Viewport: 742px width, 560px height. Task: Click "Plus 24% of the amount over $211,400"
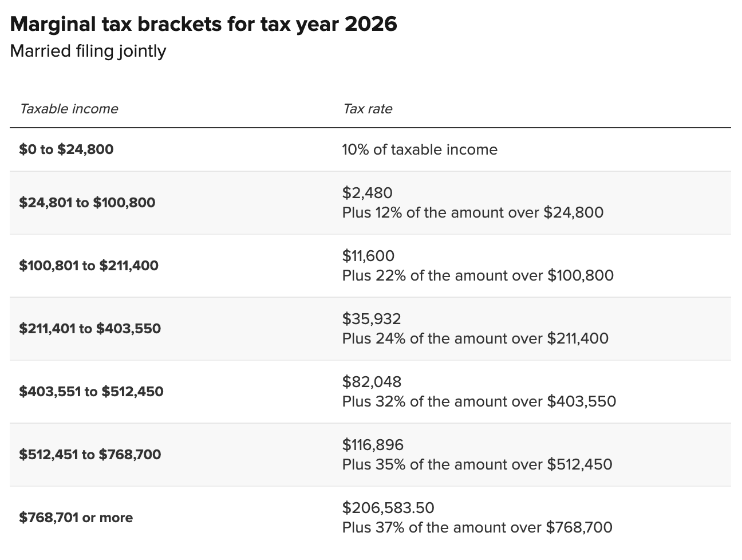(475, 338)
